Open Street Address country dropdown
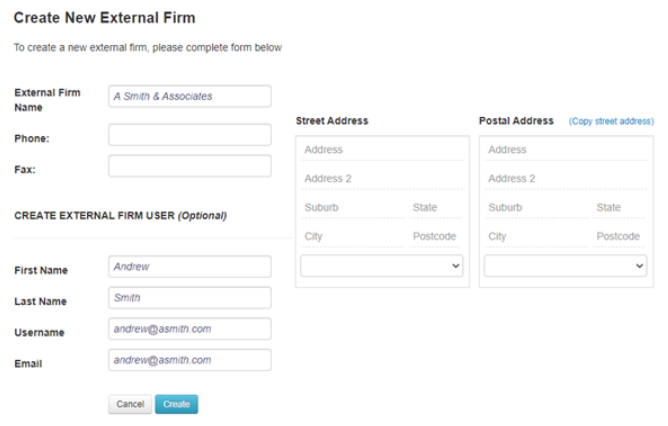668x426 pixels. pos(381,266)
